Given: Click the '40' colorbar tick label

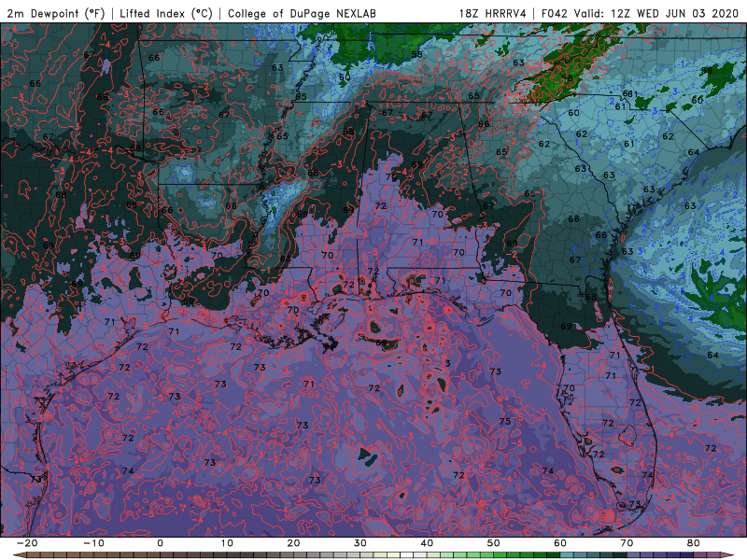Looking at the screenshot, I should coord(427,543).
